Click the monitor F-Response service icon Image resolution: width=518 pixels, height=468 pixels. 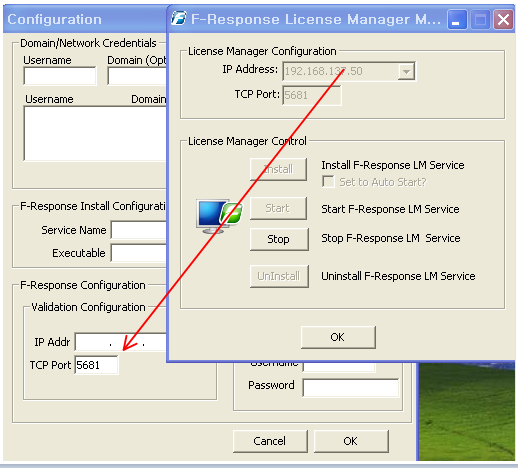pos(219,216)
